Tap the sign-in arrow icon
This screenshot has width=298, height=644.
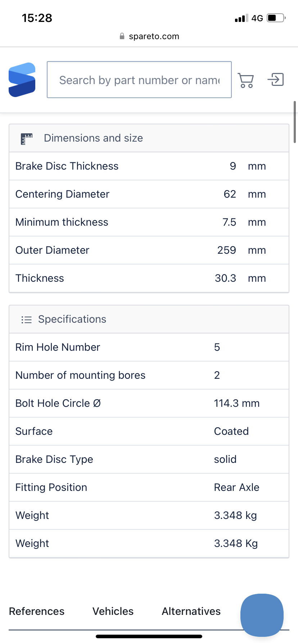tap(276, 79)
